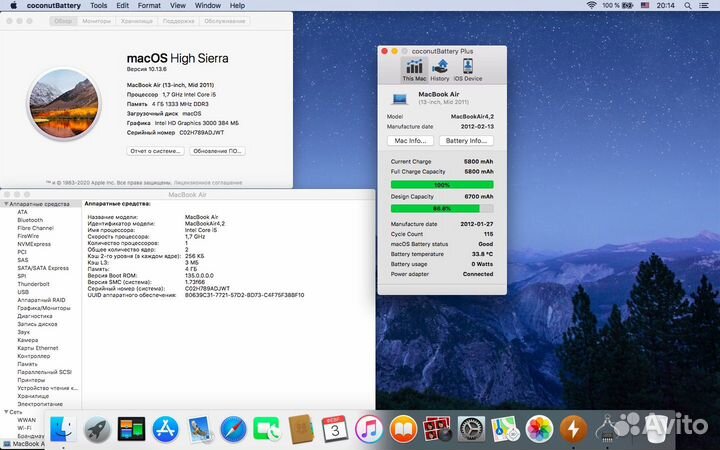720x450 pixels.
Task: Open Maps from the Dock
Action: [505, 429]
